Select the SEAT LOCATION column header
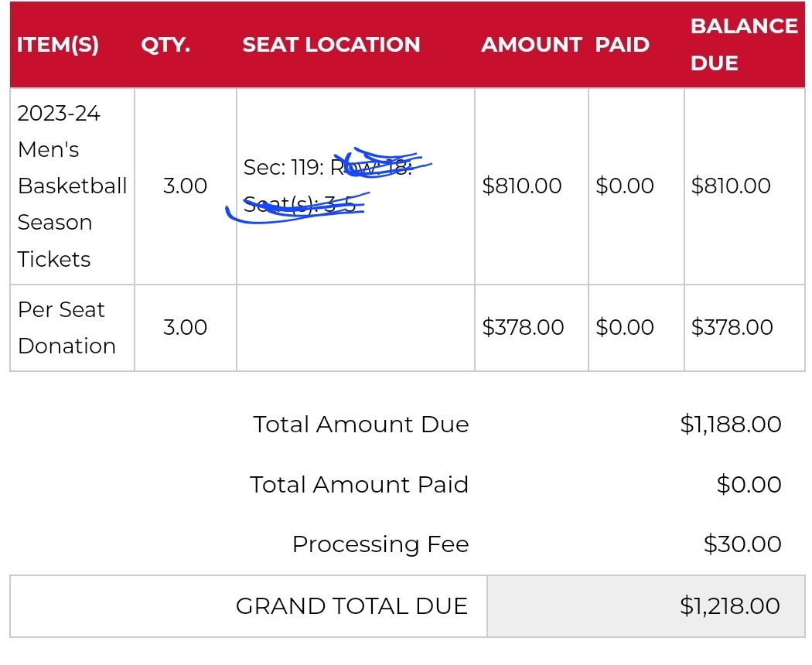Image resolution: width=812 pixels, height=665 pixels. click(x=331, y=45)
